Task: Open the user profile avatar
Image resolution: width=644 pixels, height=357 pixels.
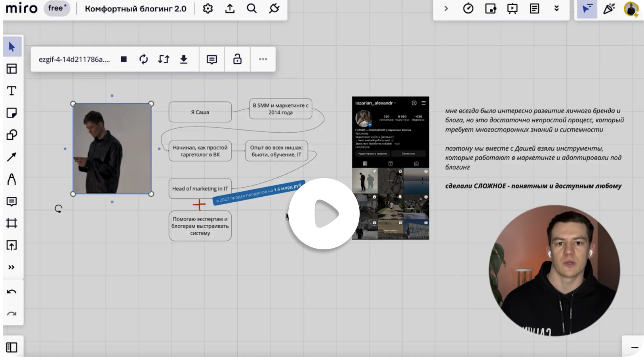Action: coord(631,9)
